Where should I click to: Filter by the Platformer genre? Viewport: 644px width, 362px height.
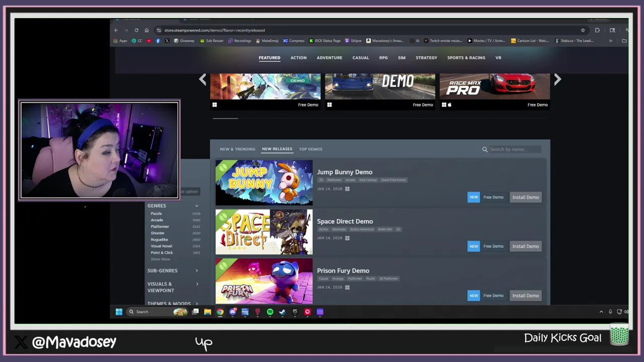[x=160, y=227]
